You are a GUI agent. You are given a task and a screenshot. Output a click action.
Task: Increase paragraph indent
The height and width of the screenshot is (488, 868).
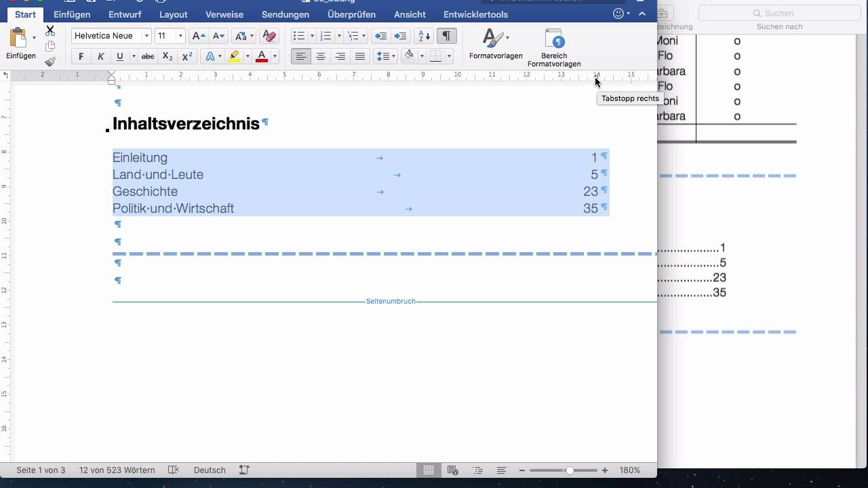pyautogui.click(x=401, y=36)
